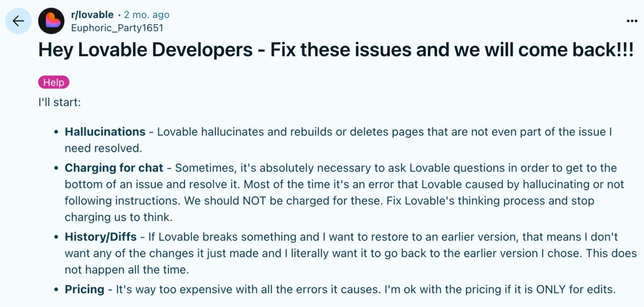This screenshot has width=644, height=307.
Task: Click the back arrow button
Action: pyautogui.click(x=18, y=21)
